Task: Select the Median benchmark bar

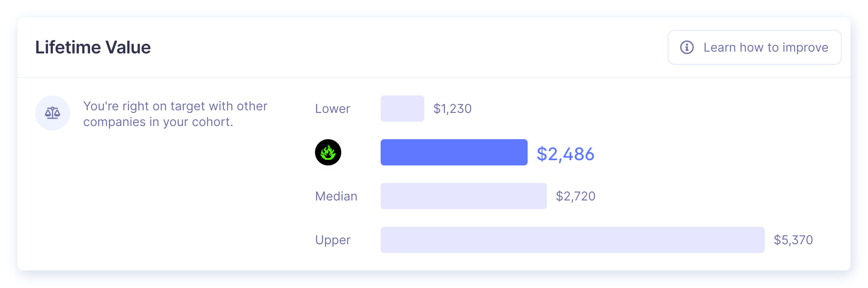Action: [464, 196]
